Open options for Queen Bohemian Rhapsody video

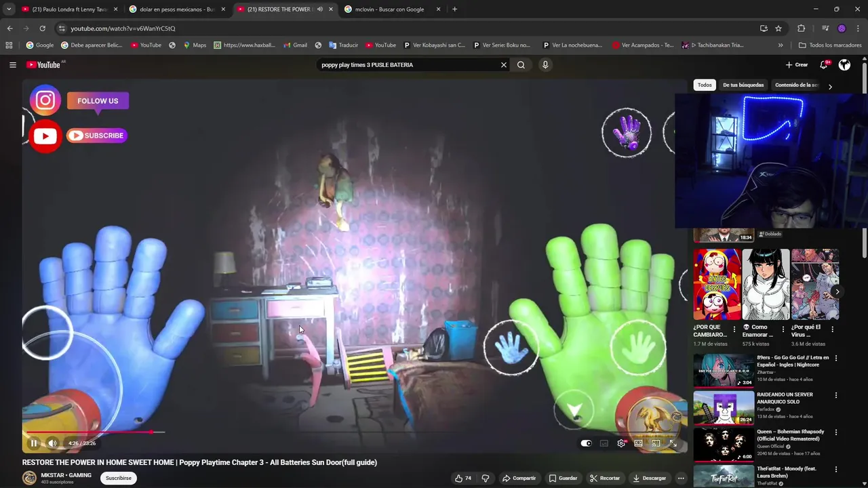[835, 432]
